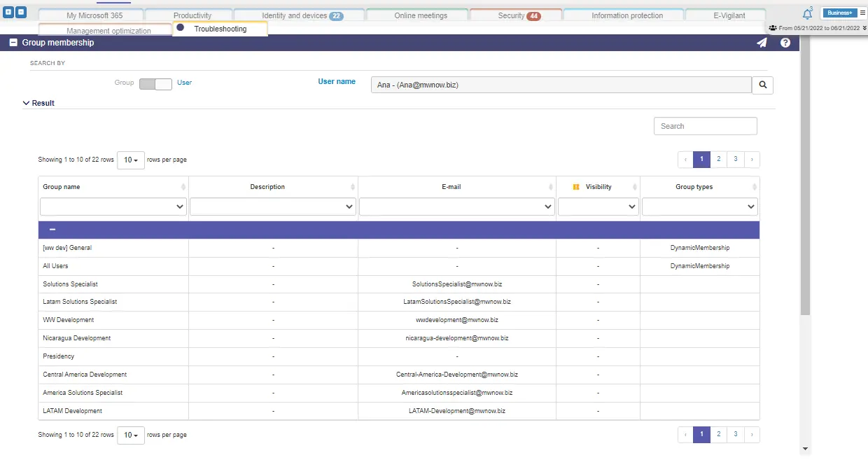Go to page 2 in top pagination
Viewport: 868px width, 474px height.
[718, 160]
